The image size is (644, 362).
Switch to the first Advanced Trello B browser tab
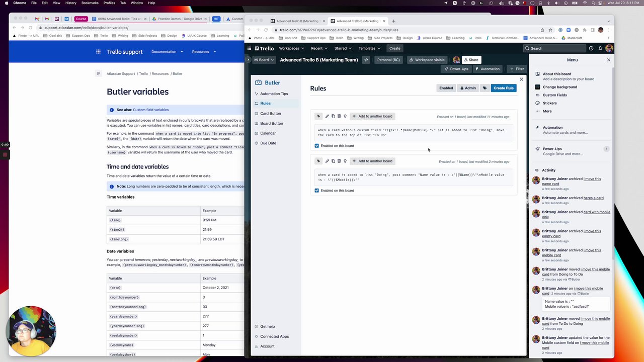pos(297,21)
